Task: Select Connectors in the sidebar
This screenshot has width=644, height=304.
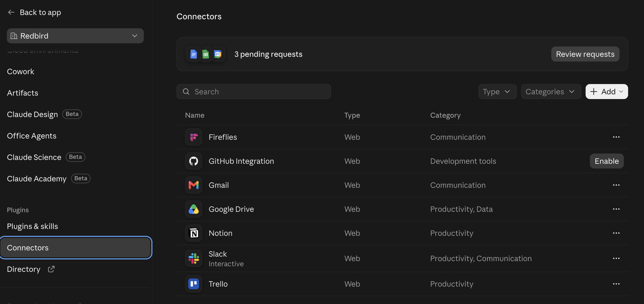Action: [76, 248]
